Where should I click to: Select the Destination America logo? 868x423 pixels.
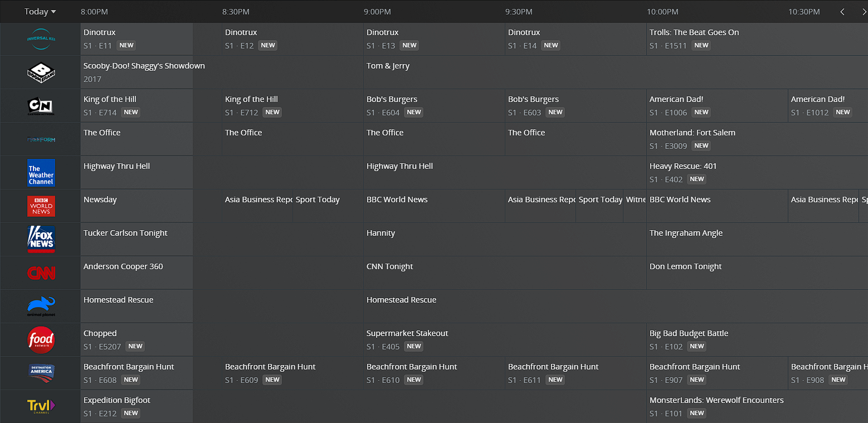click(41, 373)
